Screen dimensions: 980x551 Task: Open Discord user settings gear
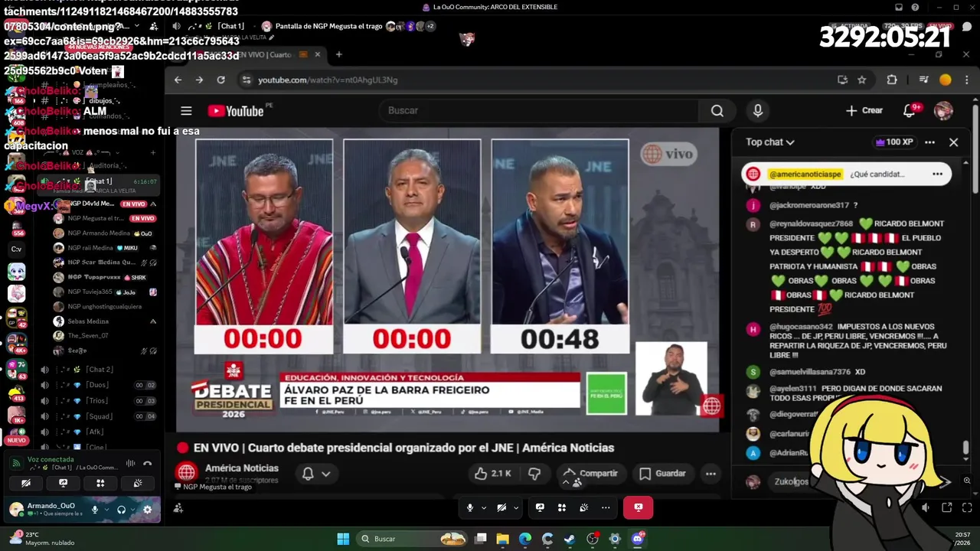tap(148, 510)
